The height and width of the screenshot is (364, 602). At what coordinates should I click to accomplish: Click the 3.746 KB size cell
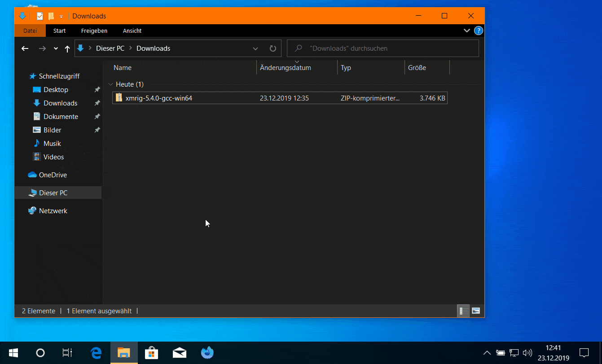[x=432, y=98]
